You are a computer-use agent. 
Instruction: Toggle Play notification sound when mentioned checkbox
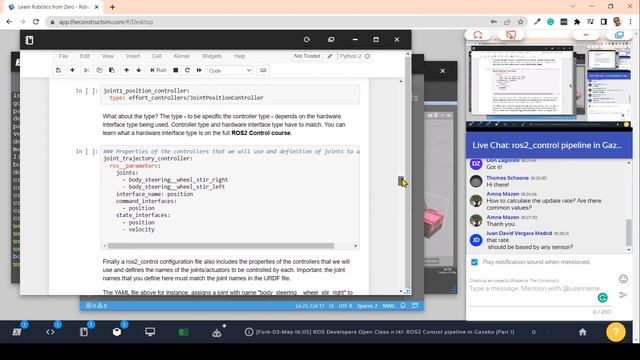474,262
